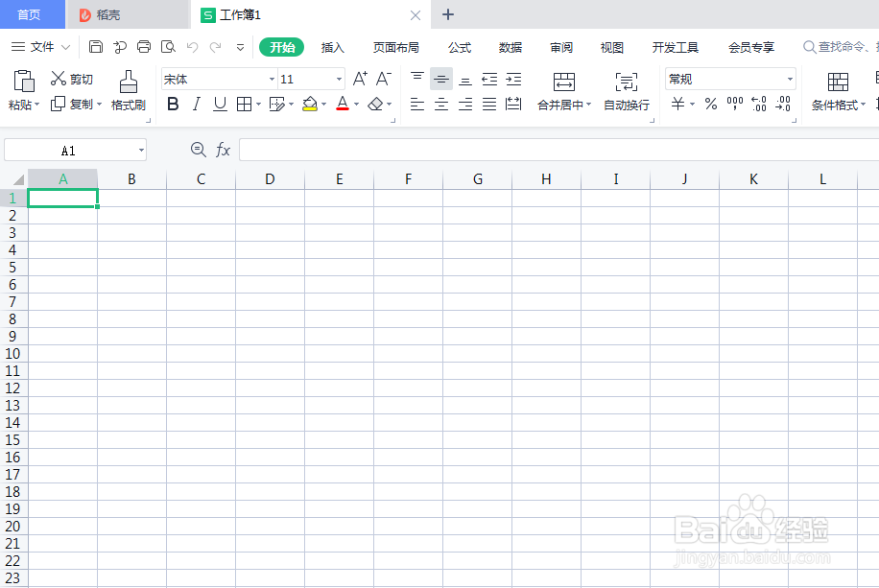This screenshot has height=588, width=879.
Task: Apply currency format ¥ icon
Action: pos(677,105)
